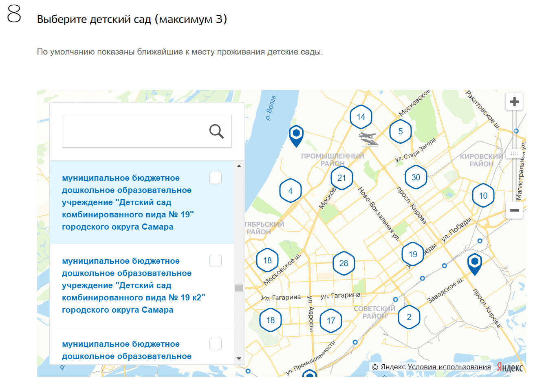Image resolution: width=555 pixels, height=392 pixels.
Task: Open the cluster marker numbered 30
Action: point(416,177)
